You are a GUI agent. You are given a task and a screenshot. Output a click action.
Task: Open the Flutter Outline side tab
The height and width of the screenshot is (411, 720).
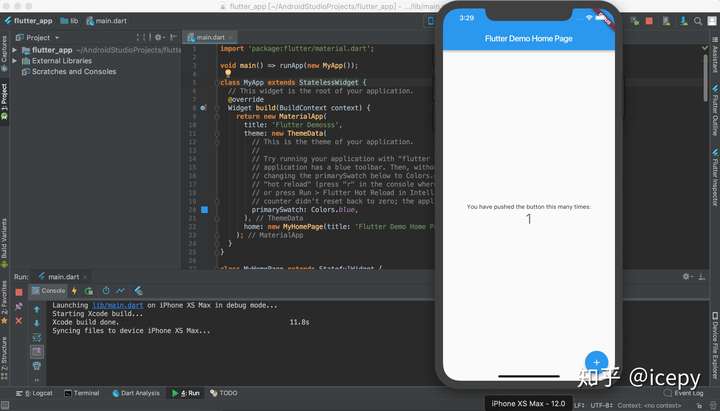coord(715,109)
